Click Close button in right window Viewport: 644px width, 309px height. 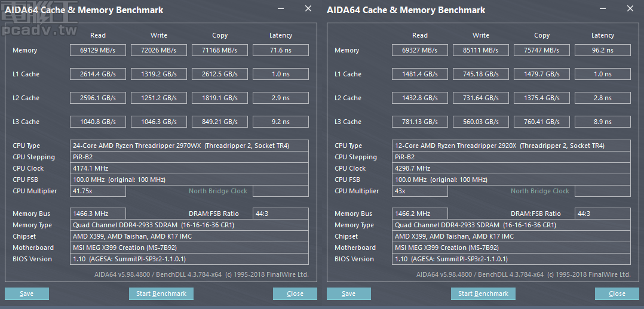click(617, 293)
